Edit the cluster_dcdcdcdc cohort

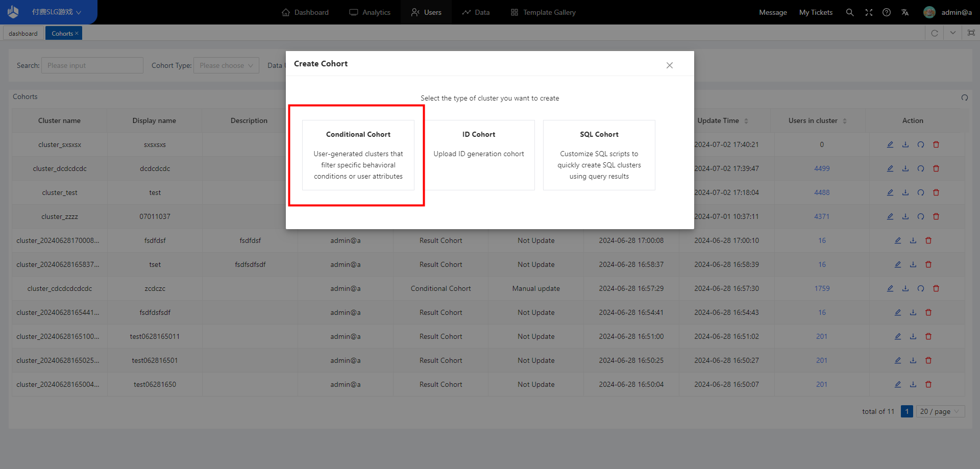890,168
